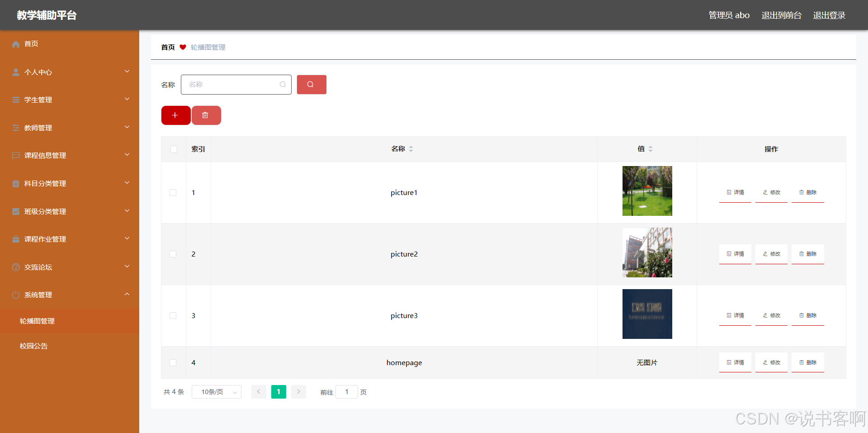
Task: Click 退出登录 in top bar
Action: point(829,15)
